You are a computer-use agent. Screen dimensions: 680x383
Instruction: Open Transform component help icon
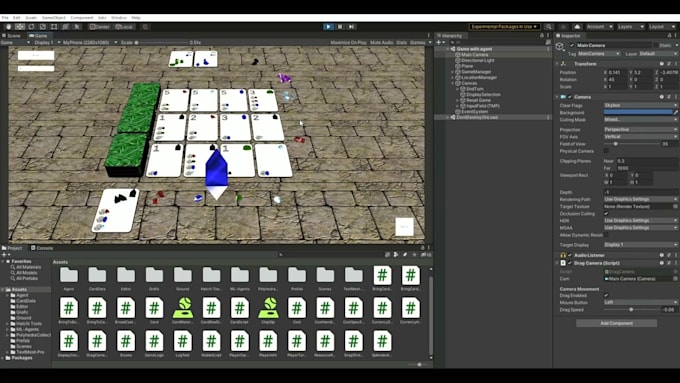point(661,64)
